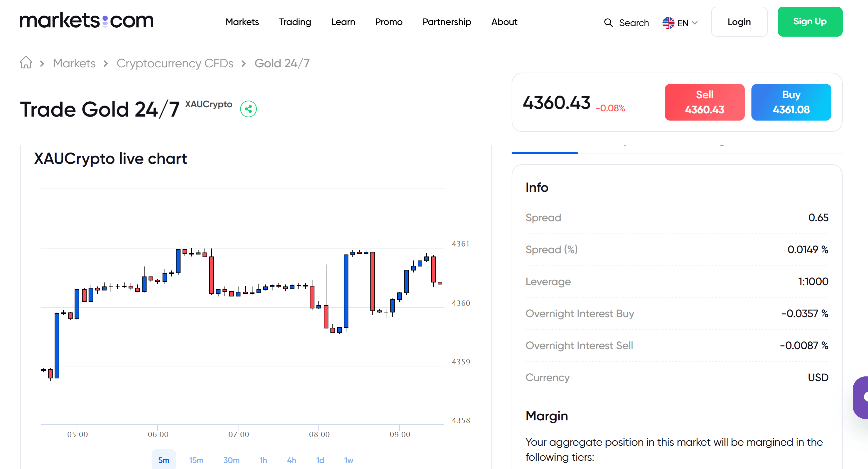Click the Info section heading
The image size is (868, 469).
pyautogui.click(x=537, y=188)
